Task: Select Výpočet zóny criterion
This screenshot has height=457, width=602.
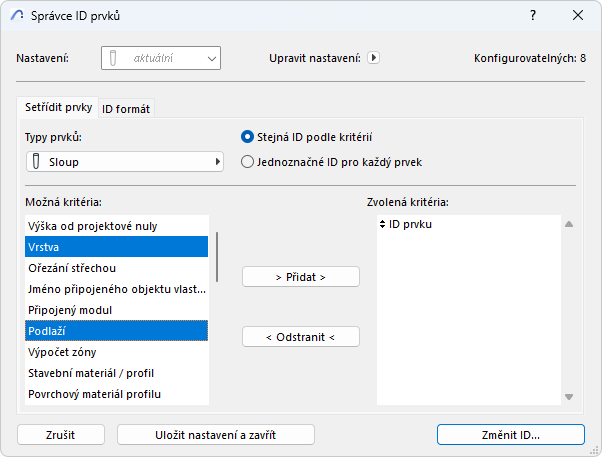Action: click(116, 352)
